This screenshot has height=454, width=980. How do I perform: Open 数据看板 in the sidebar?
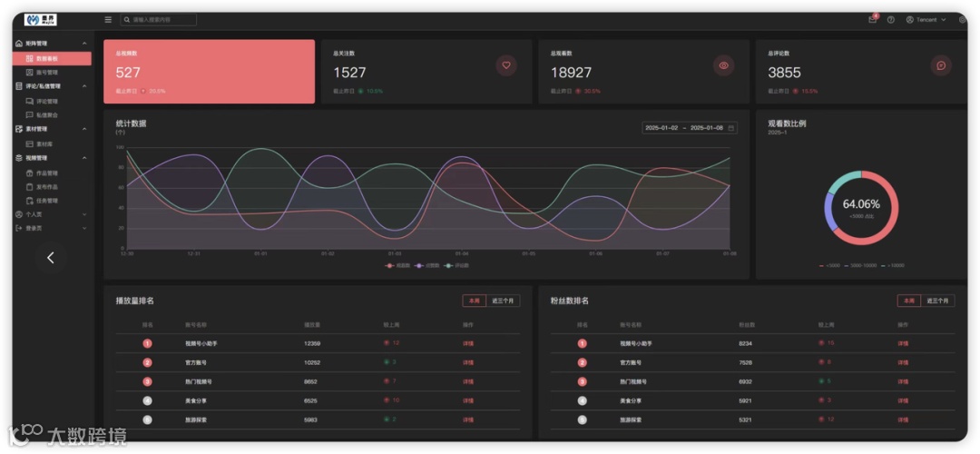pos(52,59)
